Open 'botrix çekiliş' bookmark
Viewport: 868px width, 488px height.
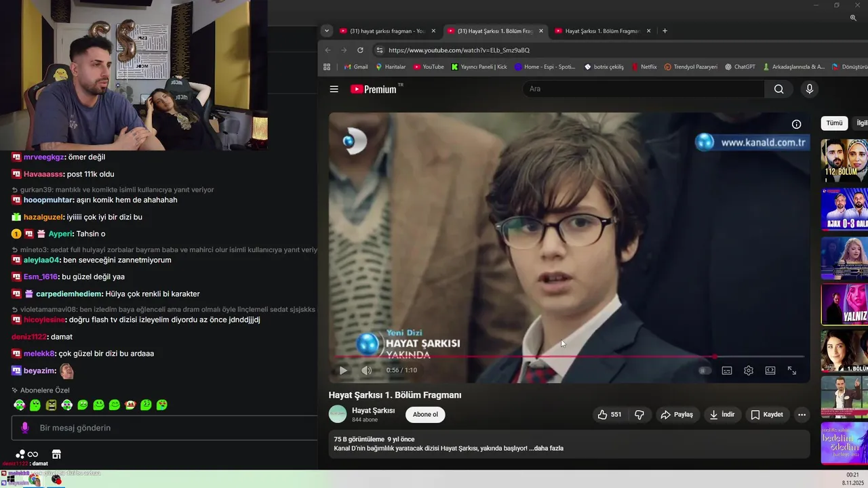pos(604,67)
